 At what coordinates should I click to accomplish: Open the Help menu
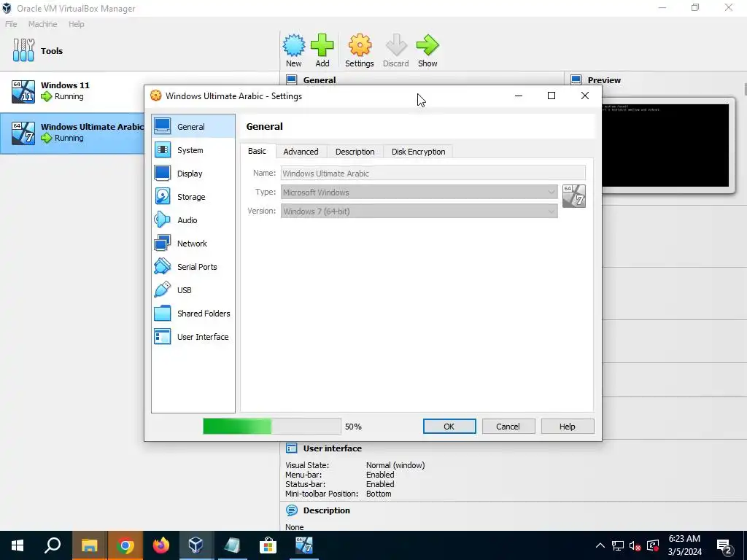tap(76, 24)
